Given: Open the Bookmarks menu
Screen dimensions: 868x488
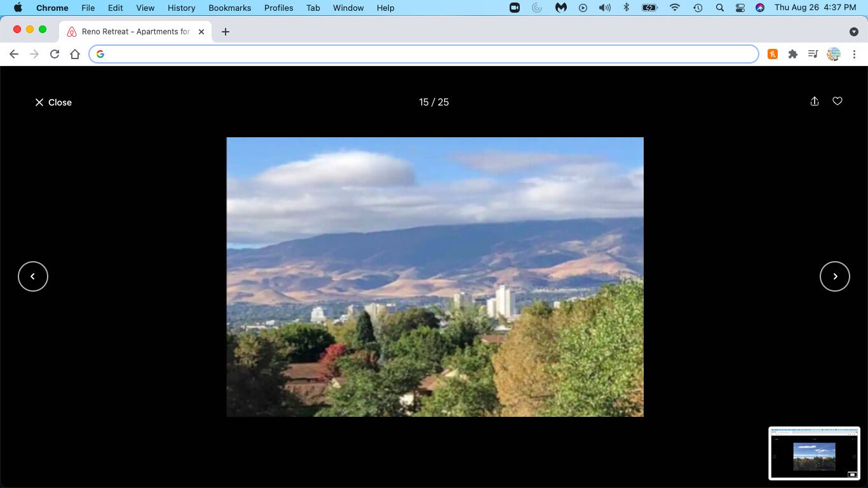Looking at the screenshot, I should (230, 8).
